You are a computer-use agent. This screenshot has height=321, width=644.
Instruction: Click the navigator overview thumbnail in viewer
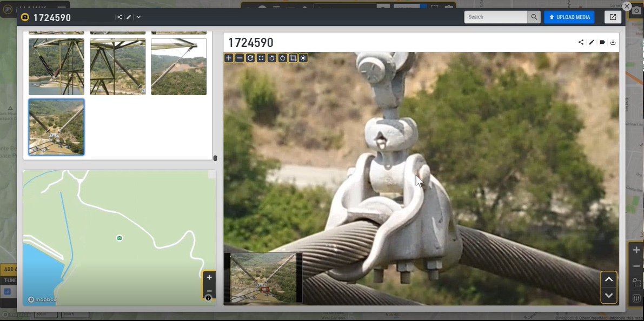[263, 277]
